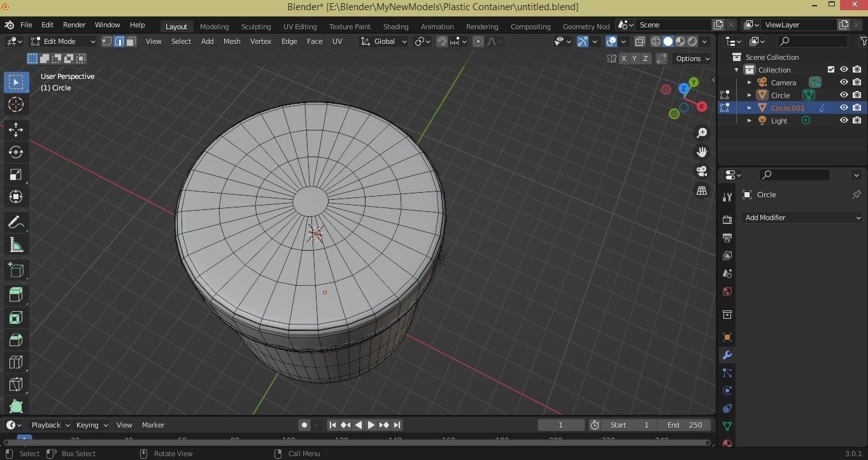
Task: Activate the Extrude Region tool
Action: (16, 295)
